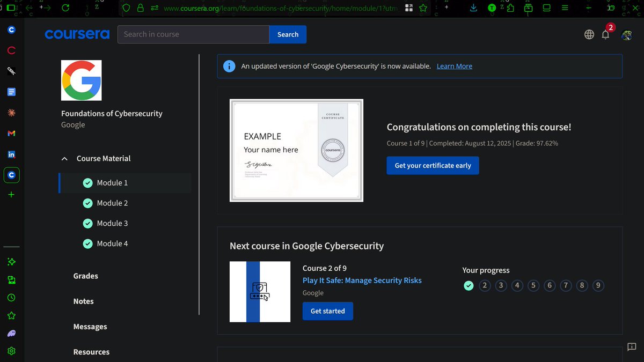The width and height of the screenshot is (644, 362).
Task: Select Module 1 in course material
Action: (125, 183)
